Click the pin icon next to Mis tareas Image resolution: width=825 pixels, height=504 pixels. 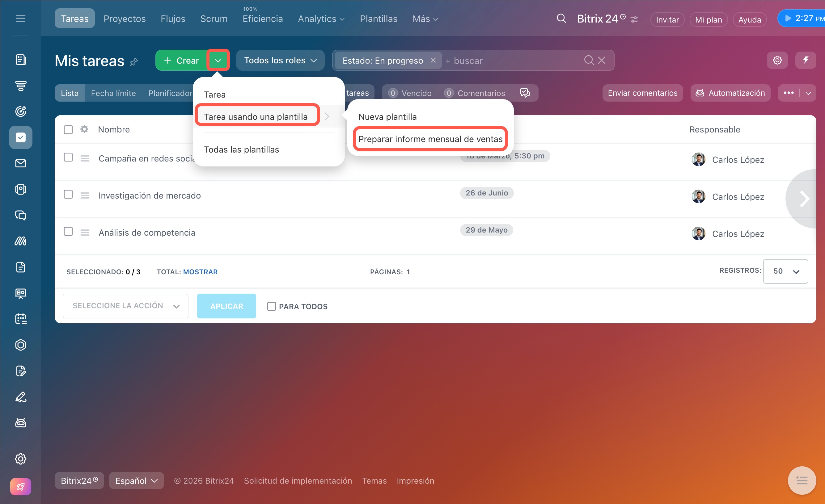(x=133, y=62)
